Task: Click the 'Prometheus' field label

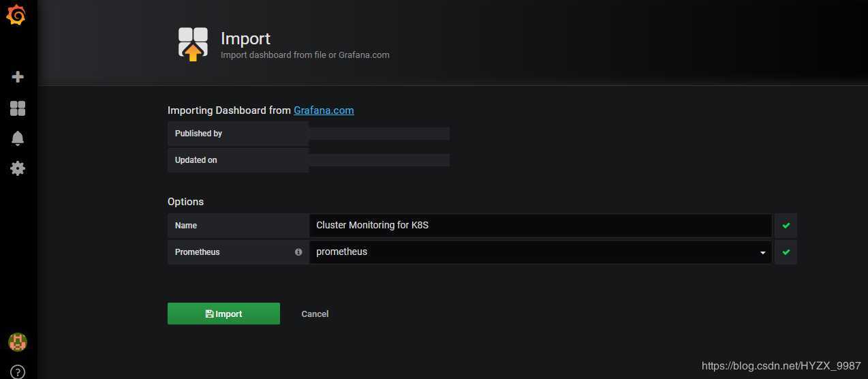Action: 198,252
